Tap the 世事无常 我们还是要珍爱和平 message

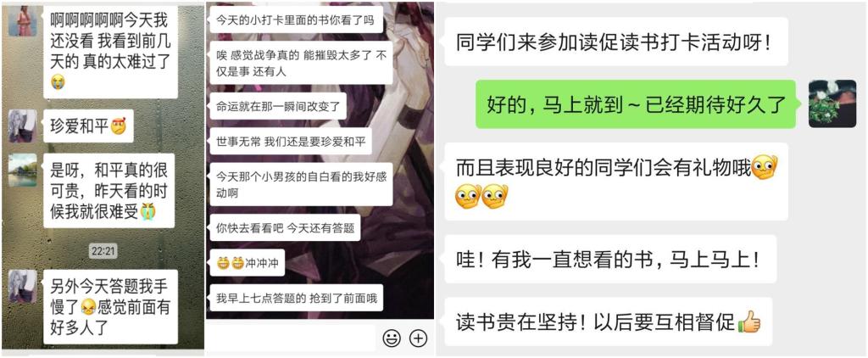(x=292, y=142)
